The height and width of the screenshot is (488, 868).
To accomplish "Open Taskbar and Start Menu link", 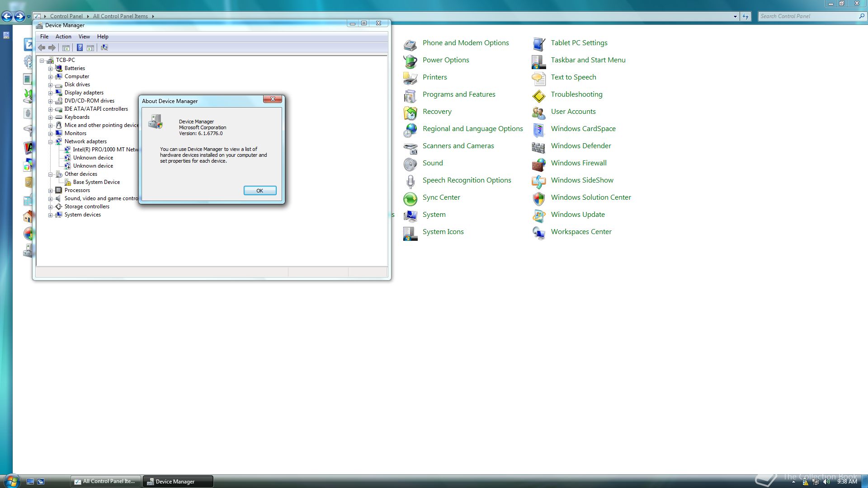I will pyautogui.click(x=588, y=60).
